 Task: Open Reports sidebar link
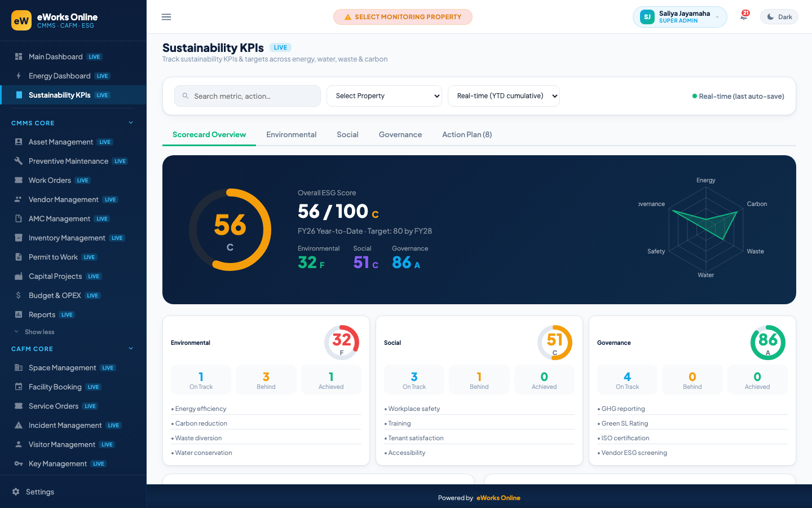73,314
